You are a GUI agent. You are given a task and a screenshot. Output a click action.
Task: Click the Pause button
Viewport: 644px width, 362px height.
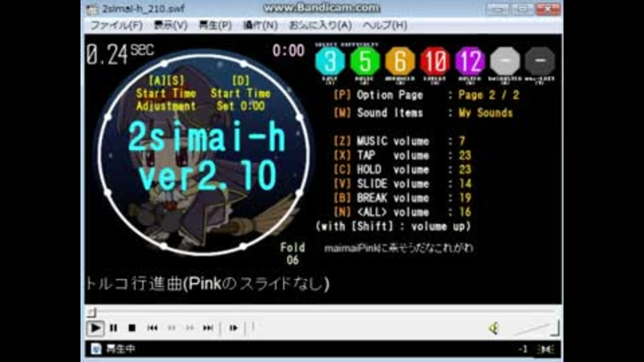click(x=113, y=328)
